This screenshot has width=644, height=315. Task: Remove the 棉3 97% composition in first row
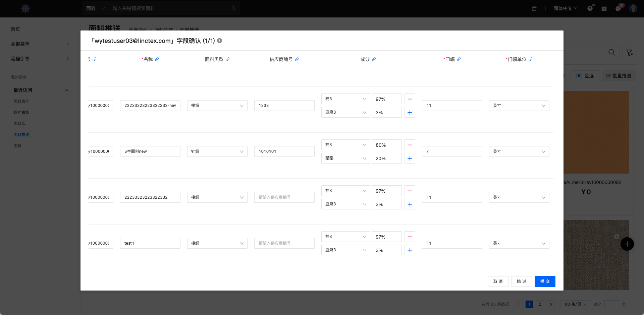[410, 99]
